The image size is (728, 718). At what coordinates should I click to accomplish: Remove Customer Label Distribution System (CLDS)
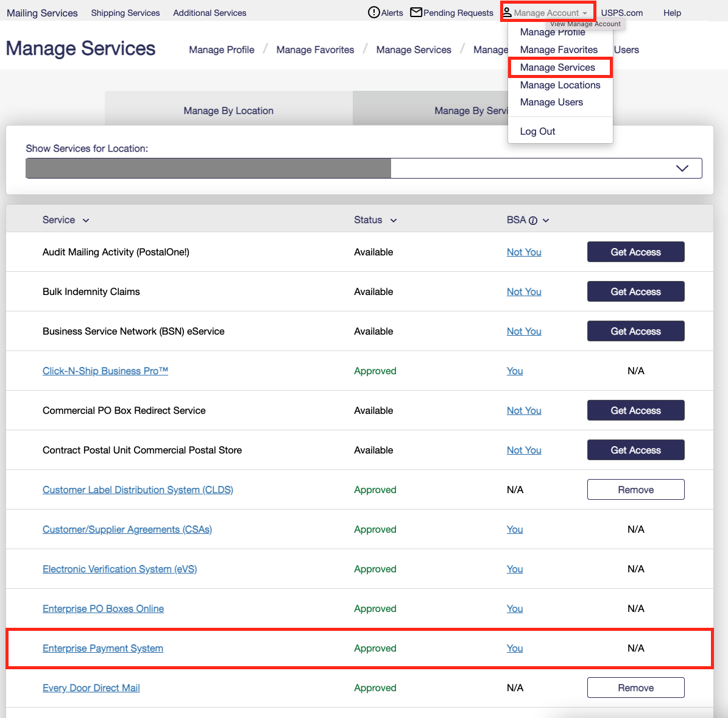(635, 489)
